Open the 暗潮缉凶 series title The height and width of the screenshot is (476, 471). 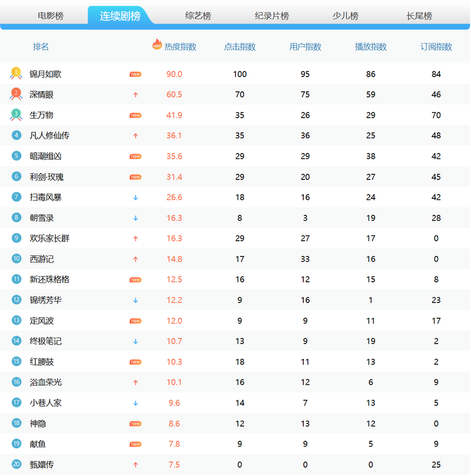(x=45, y=157)
